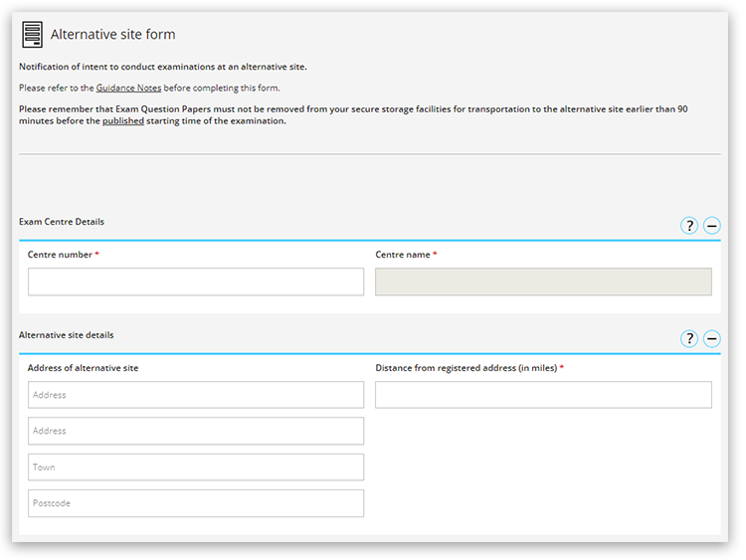Collapse the Exam Centre Details section

pos(712,226)
